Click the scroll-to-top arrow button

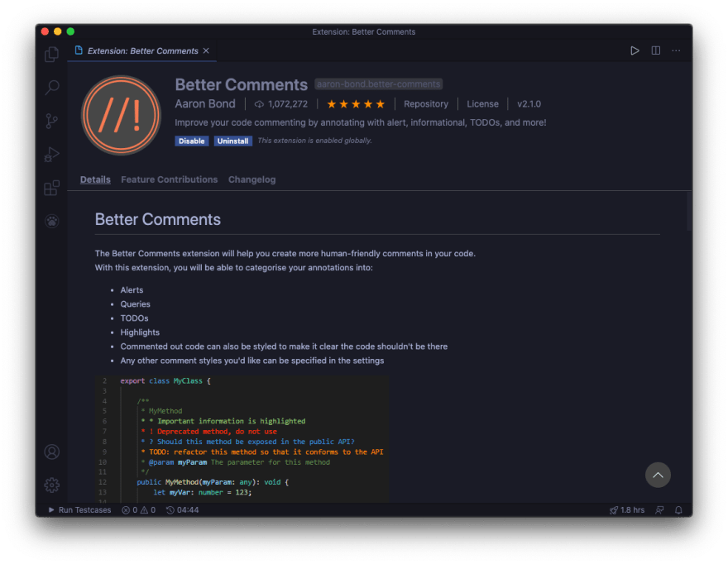click(x=658, y=475)
